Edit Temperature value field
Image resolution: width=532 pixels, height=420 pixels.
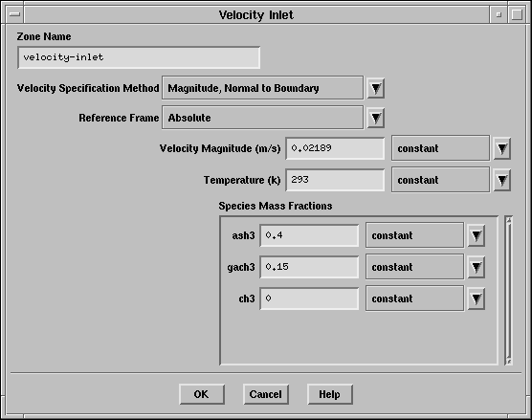pyautogui.click(x=335, y=180)
